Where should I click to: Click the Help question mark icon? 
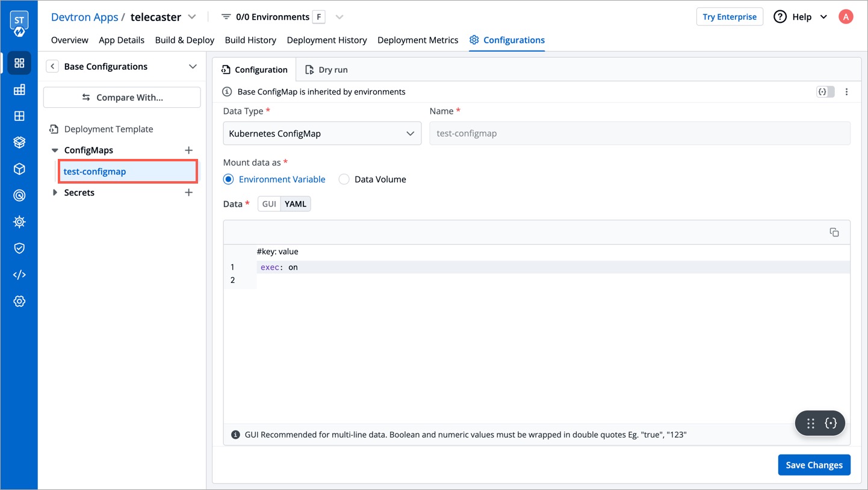point(780,17)
